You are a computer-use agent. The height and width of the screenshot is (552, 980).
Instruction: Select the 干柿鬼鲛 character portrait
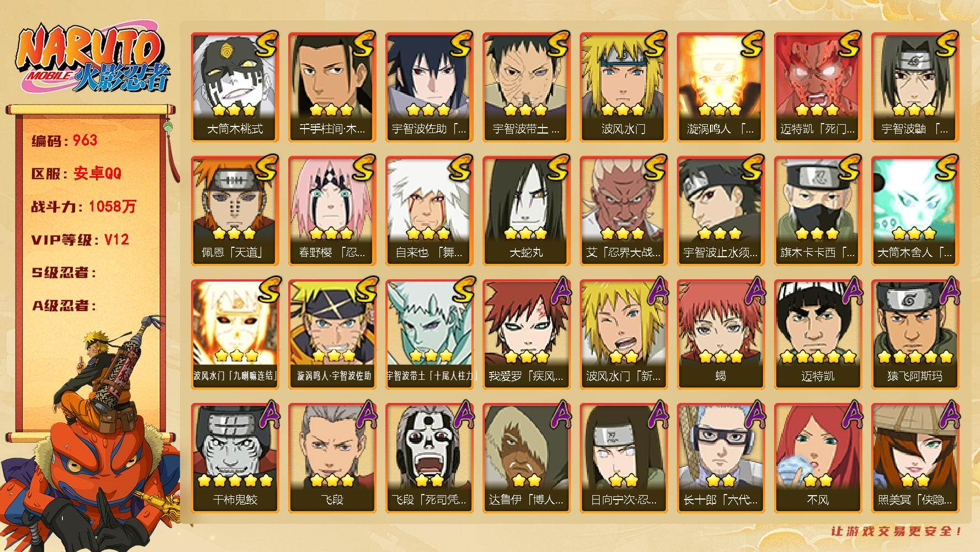click(235, 458)
